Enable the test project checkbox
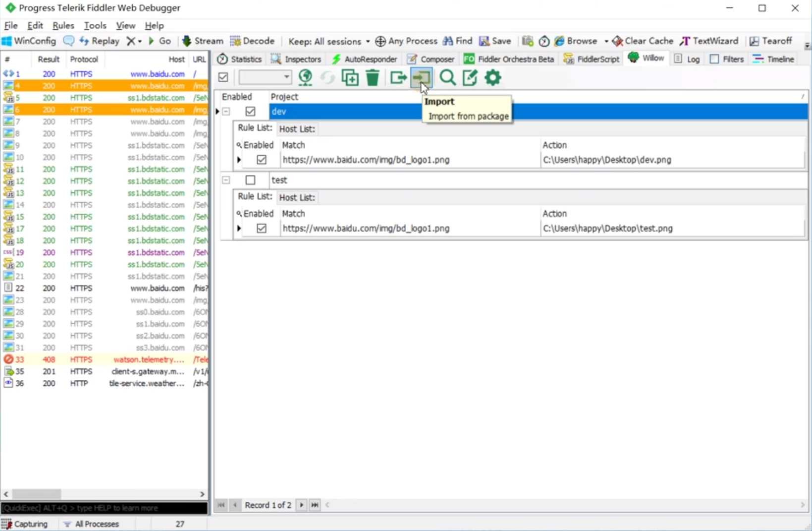Screen dimensions: 812x531 pyautogui.click(x=250, y=180)
